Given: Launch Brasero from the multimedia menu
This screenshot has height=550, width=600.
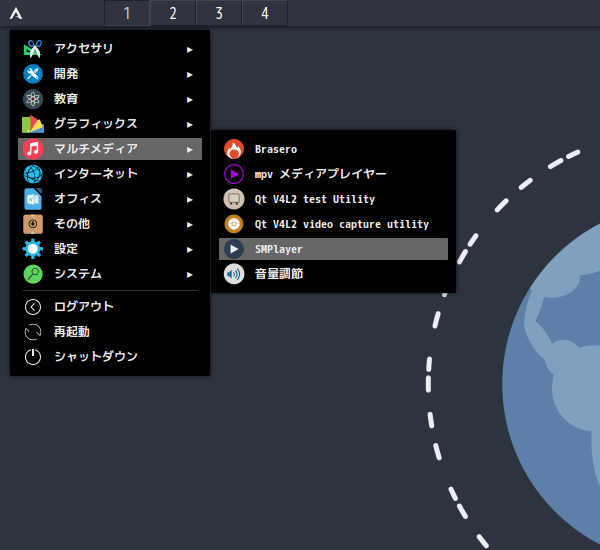Looking at the screenshot, I should point(333,149).
